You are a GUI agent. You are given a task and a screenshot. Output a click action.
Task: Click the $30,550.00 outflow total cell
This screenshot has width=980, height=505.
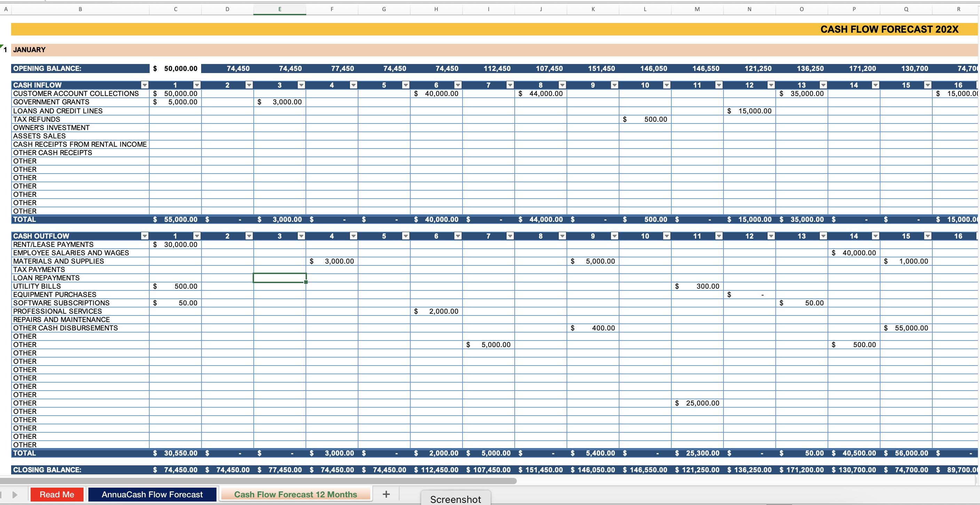click(x=175, y=453)
